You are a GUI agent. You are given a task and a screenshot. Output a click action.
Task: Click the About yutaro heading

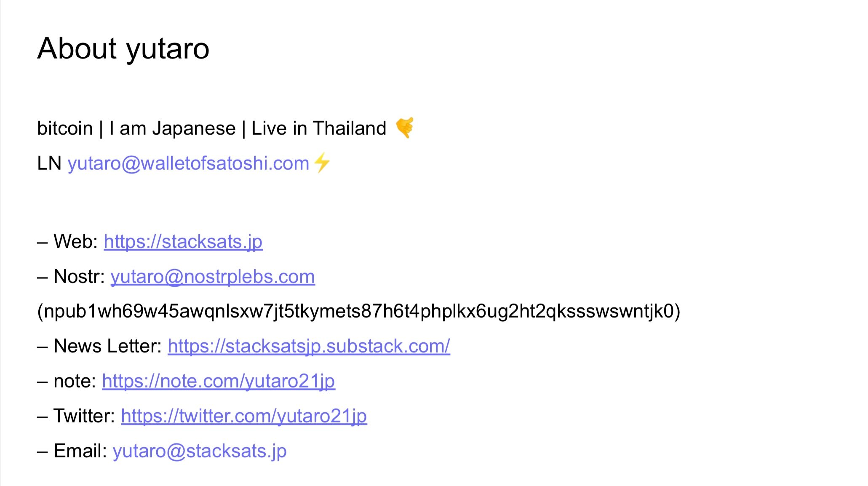click(x=123, y=49)
